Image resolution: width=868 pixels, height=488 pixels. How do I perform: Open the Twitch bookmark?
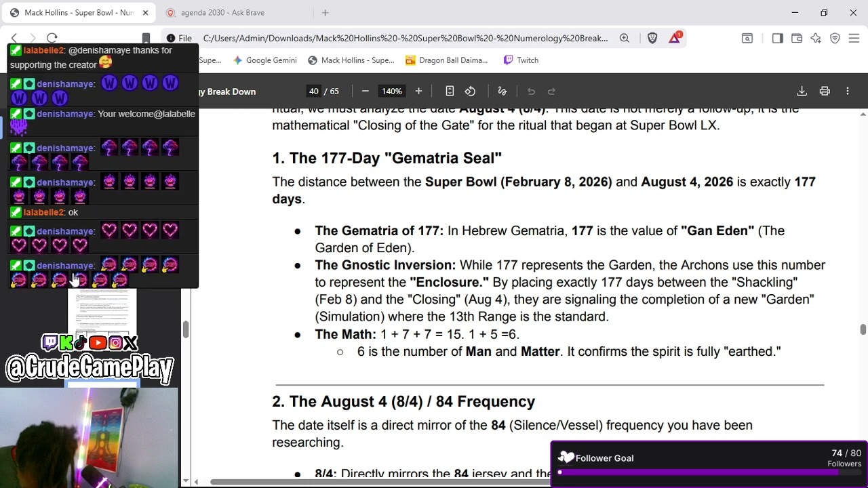coord(521,60)
